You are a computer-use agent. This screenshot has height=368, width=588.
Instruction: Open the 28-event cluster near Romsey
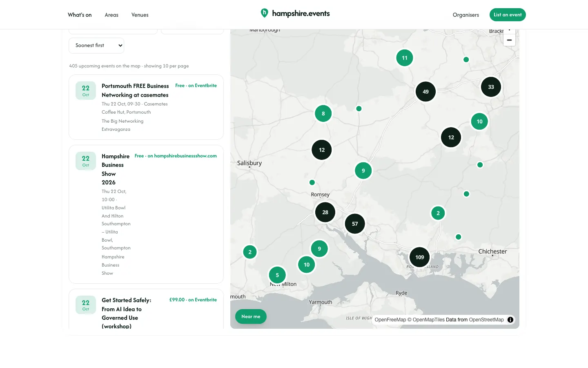pos(325,212)
